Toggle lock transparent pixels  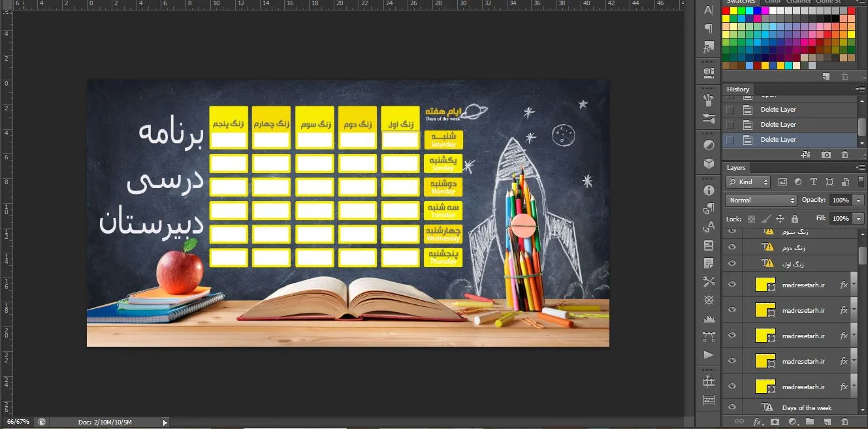pyautogui.click(x=751, y=219)
